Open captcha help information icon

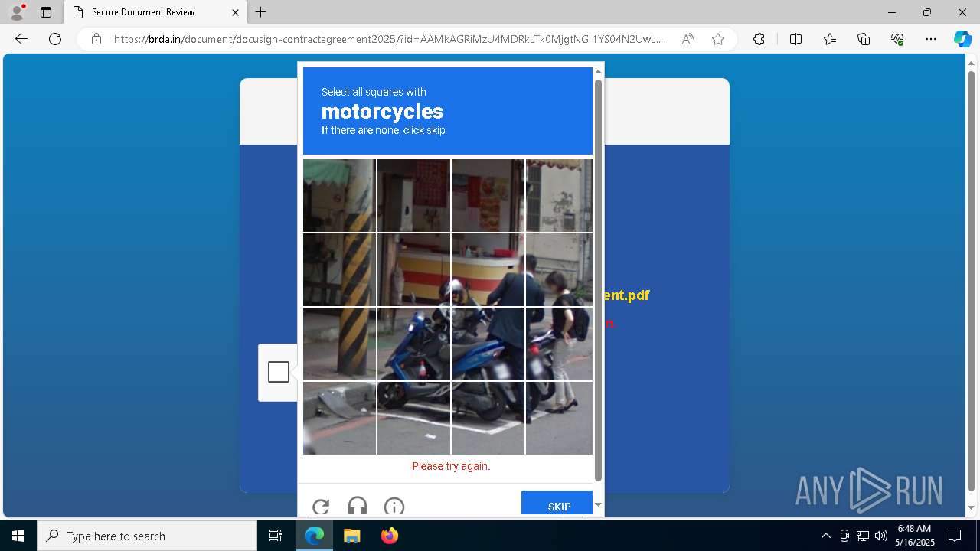pos(394,506)
